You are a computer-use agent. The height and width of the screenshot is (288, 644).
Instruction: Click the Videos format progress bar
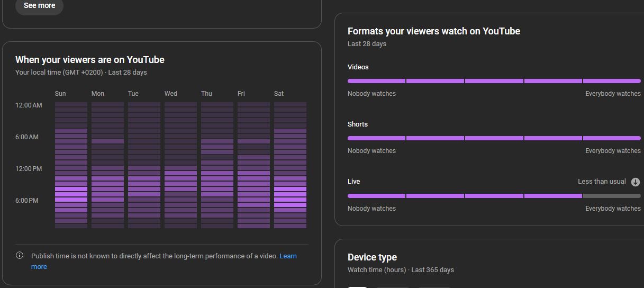coord(494,81)
